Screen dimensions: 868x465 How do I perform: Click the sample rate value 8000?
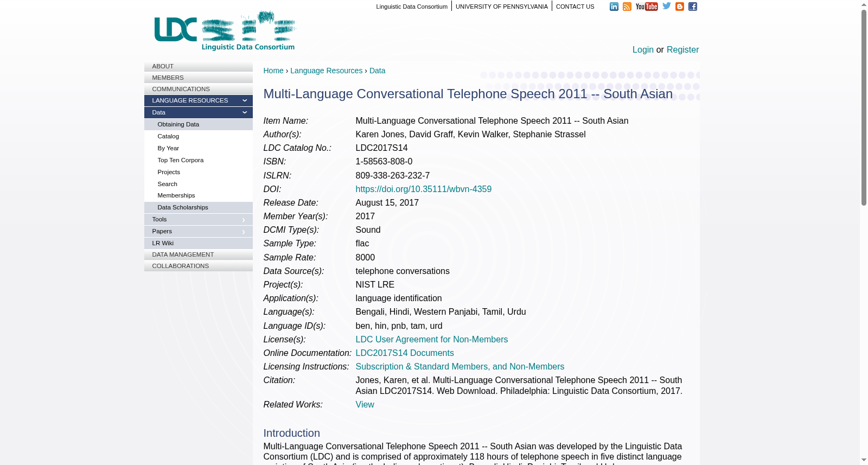point(365,258)
